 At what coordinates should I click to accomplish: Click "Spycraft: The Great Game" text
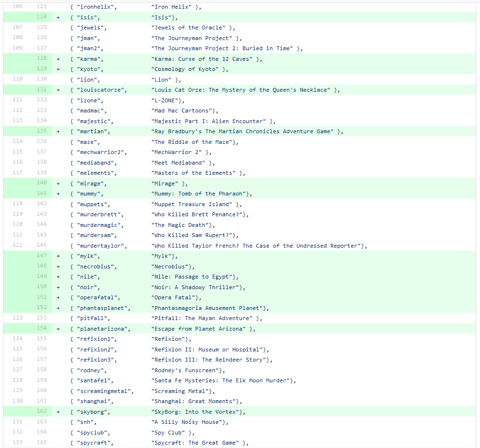coord(195,443)
